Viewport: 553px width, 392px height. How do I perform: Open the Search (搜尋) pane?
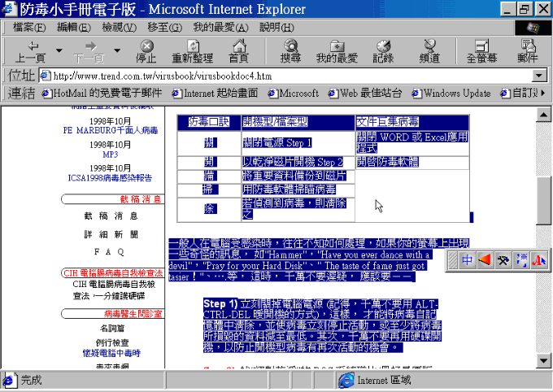pos(290,51)
